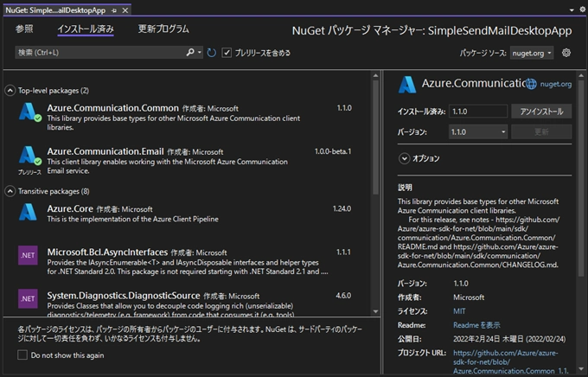The height and width of the screenshot is (377, 588).
Task: Open the nuget.org link
Action: [556, 84]
